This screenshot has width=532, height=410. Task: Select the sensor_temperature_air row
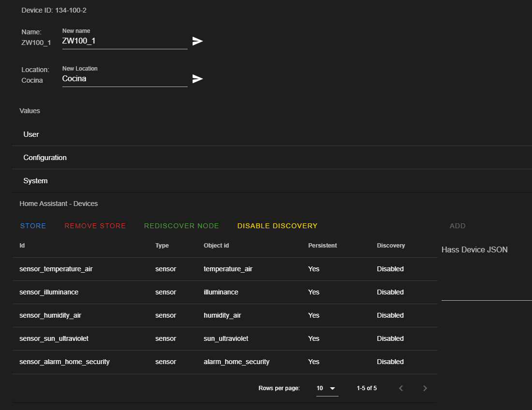click(x=224, y=269)
